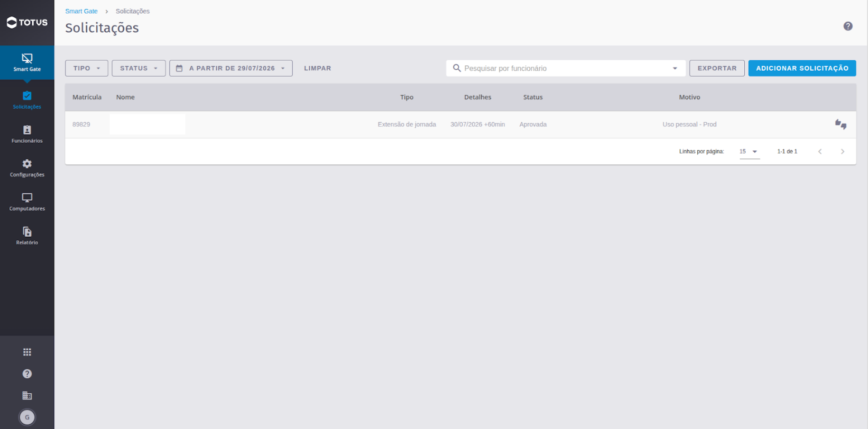Click the Smart Gate breadcrumb link

tap(81, 11)
